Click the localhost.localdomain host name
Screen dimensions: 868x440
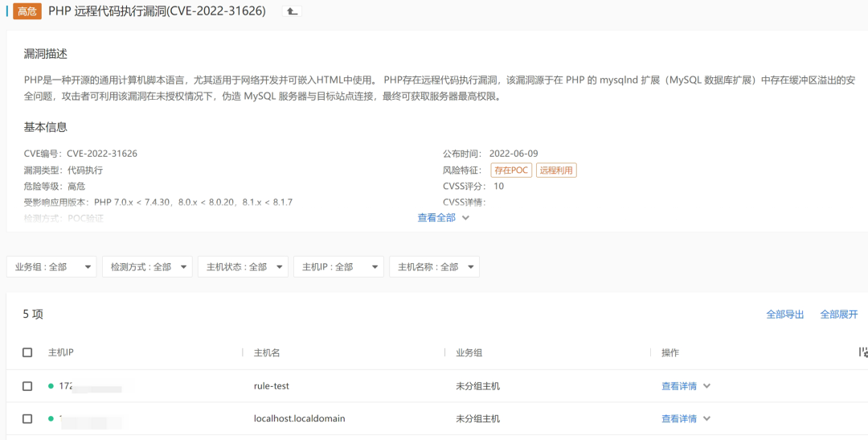[300, 419]
